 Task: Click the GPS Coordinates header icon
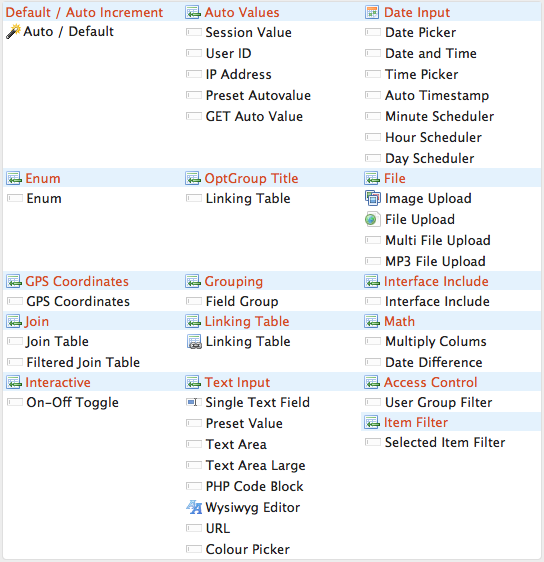click(14, 281)
